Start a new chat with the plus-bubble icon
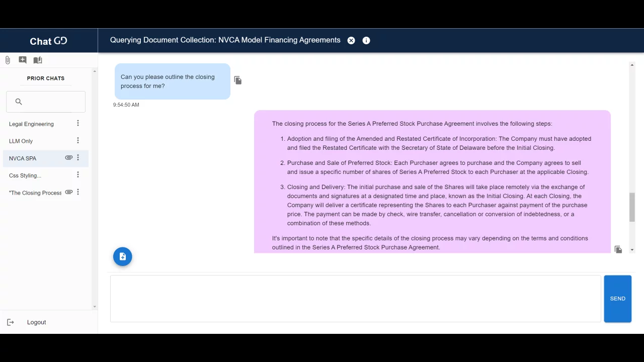The width and height of the screenshot is (644, 362). pyautogui.click(x=23, y=60)
